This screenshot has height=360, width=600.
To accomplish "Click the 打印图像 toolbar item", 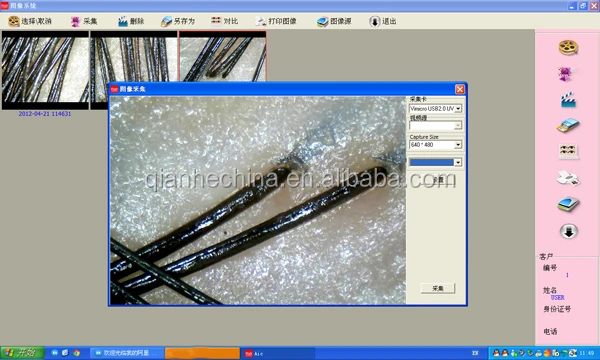I will pos(276,21).
